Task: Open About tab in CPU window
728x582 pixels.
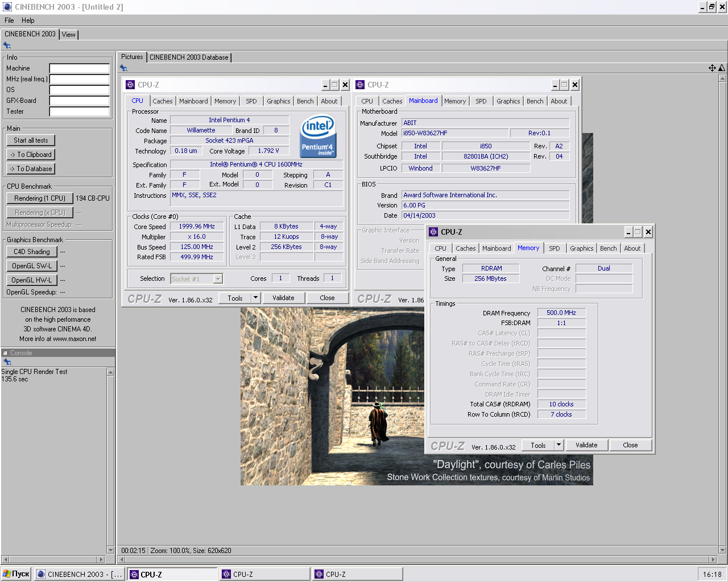Action: (x=329, y=101)
